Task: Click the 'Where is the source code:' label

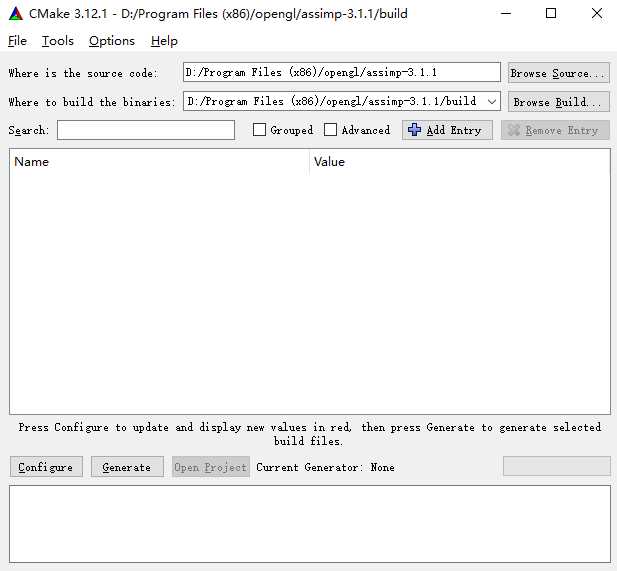Action: [83, 73]
